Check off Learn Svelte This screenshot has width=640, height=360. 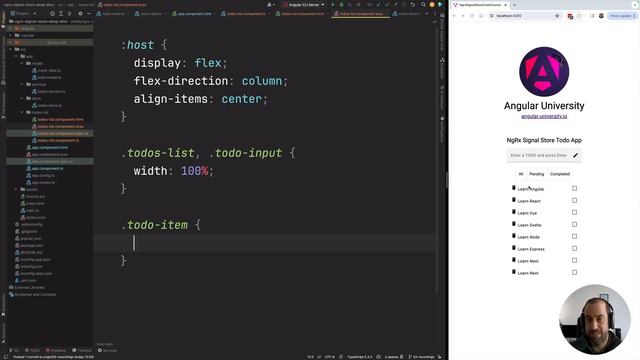[574, 224]
